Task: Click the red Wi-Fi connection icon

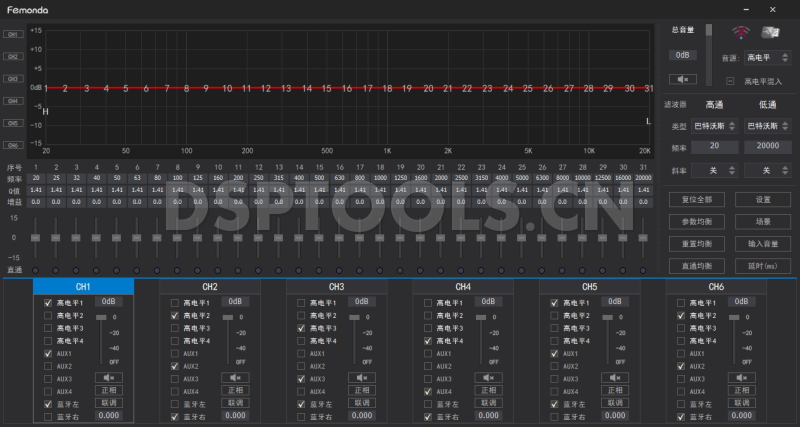Action: [x=740, y=35]
